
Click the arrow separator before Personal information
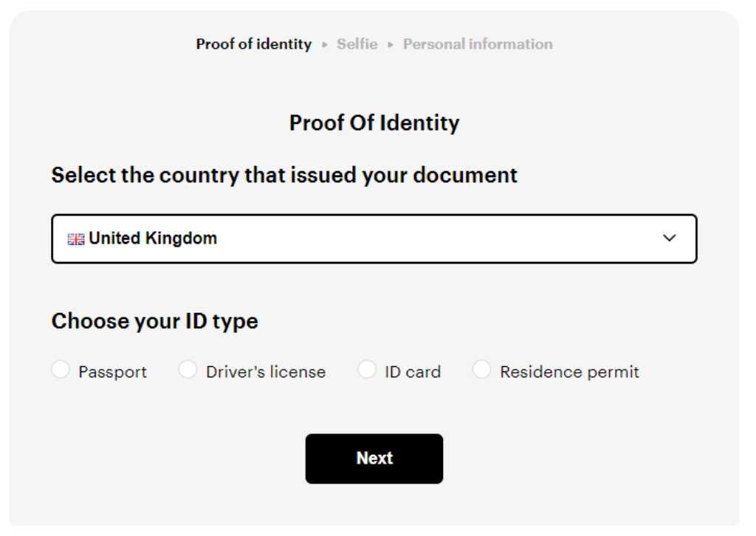click(392, 44)
